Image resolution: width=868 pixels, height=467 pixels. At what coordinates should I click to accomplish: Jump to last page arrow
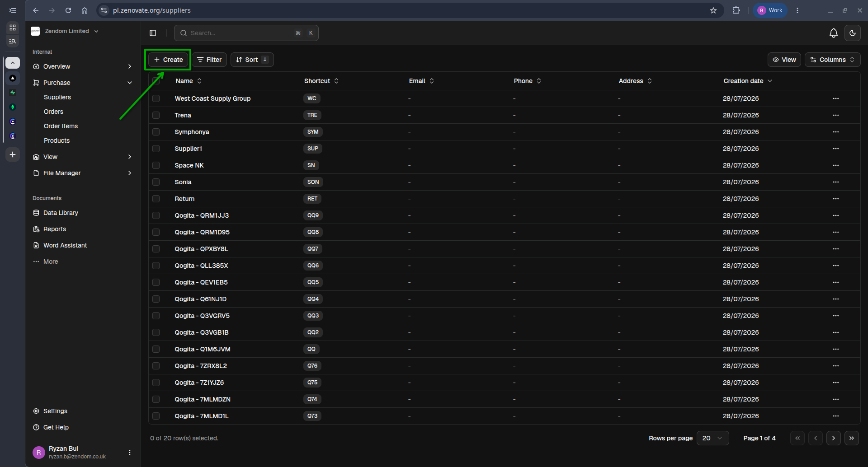point(851,438)
